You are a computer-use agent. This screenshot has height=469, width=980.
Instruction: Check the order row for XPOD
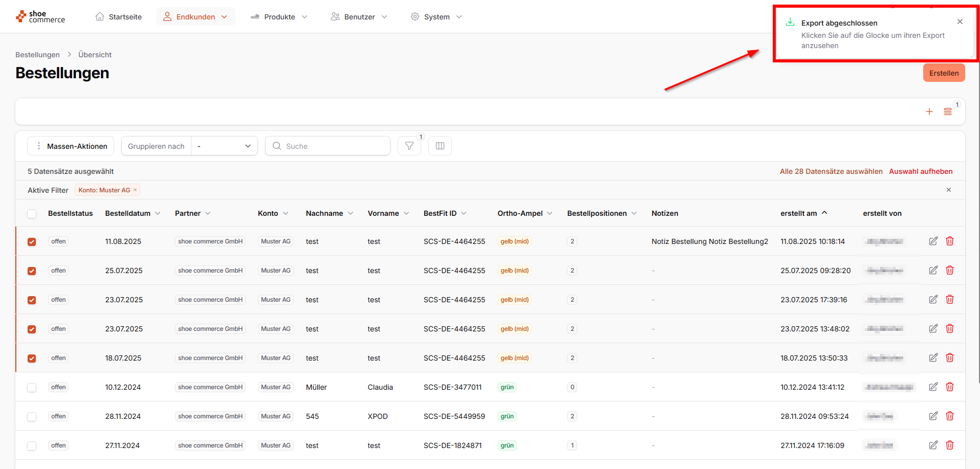point(32,416)
